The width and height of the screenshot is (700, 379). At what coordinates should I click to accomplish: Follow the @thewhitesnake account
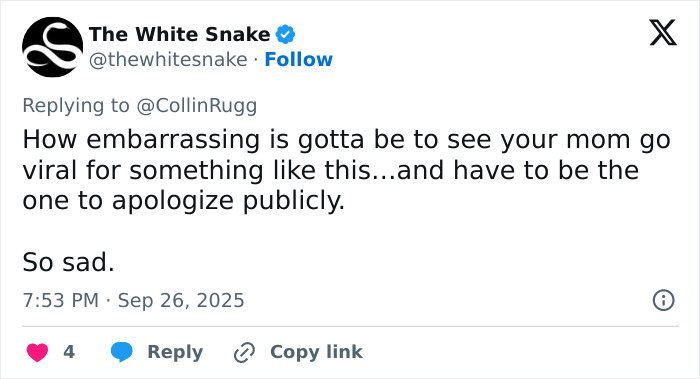(299, 59)
